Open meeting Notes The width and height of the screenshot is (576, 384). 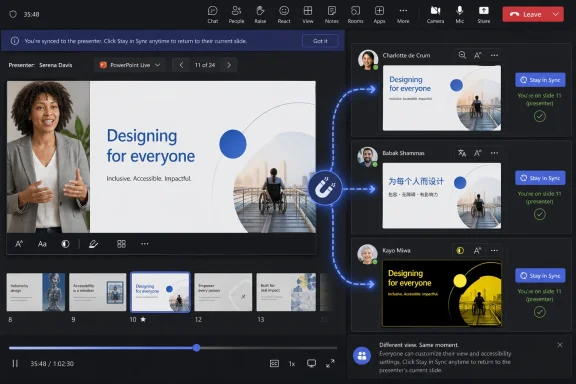(331, 15)
